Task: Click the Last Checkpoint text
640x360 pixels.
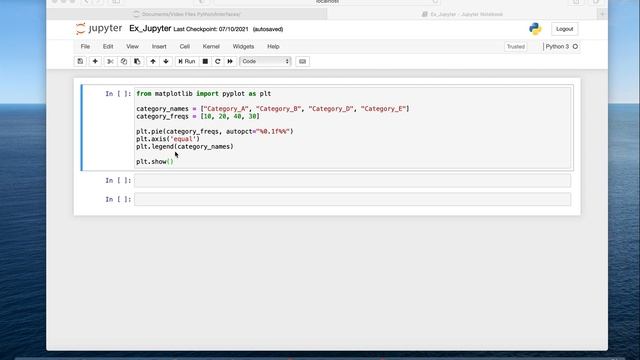Action: (211, 29)
